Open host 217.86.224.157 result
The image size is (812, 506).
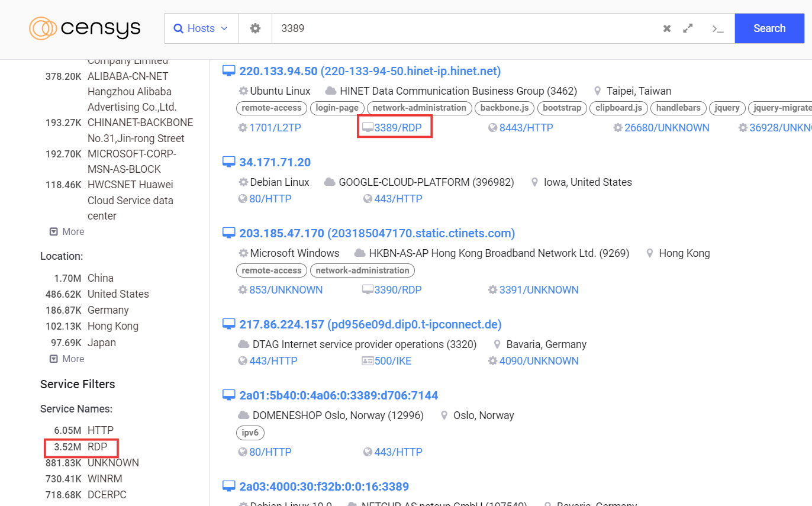370,324
